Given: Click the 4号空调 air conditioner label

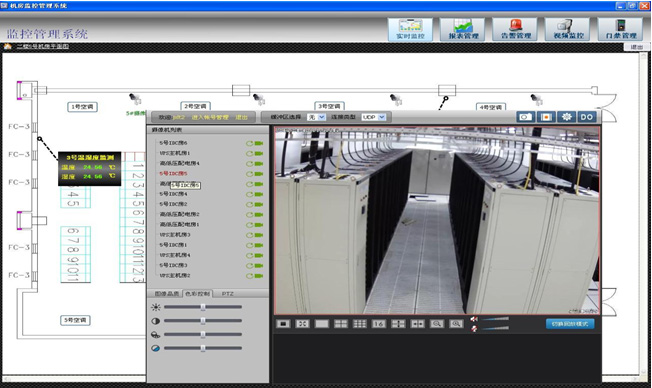Looking at the screenshot, I should point(491,107).
